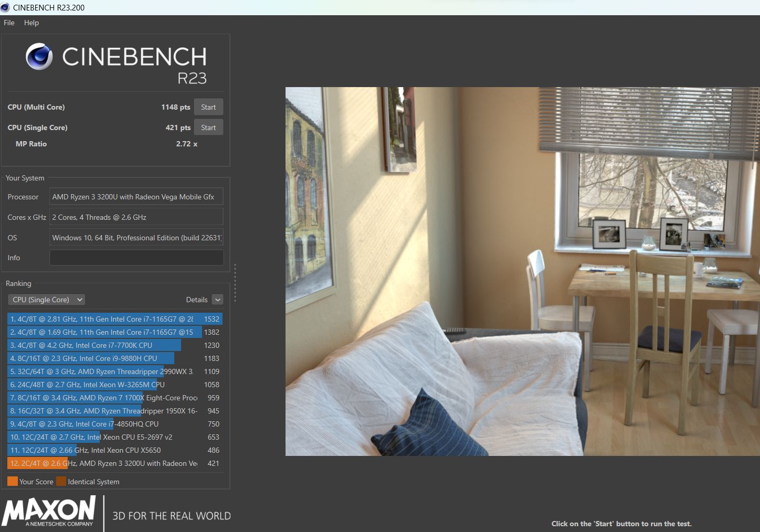Click the Identical System legend label
Image resolution: width=760 pixels, height=532 pixels.
(x=93, y=482)
